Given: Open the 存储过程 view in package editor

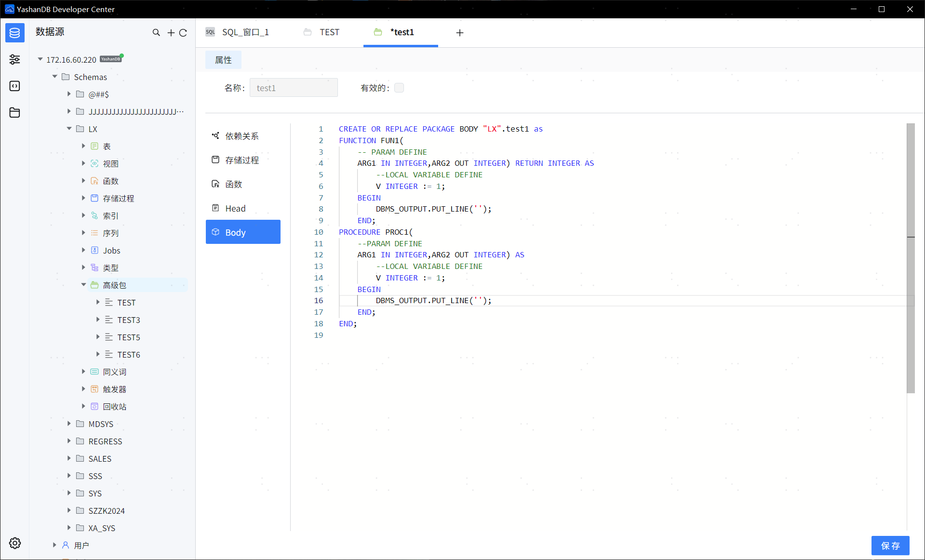Looking at the screenshot, I should pyautogui.click(x=242, y=160).
